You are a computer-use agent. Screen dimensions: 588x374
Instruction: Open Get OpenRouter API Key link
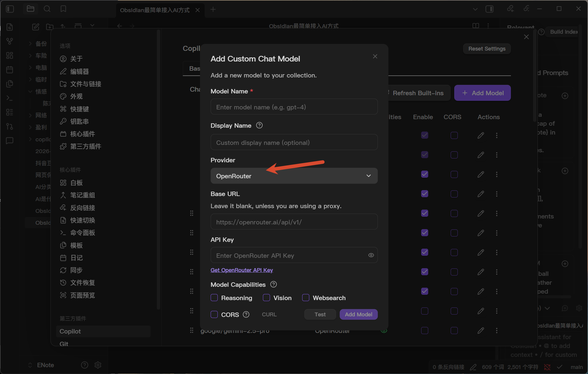pyautogui.click(x=242, y=270)
